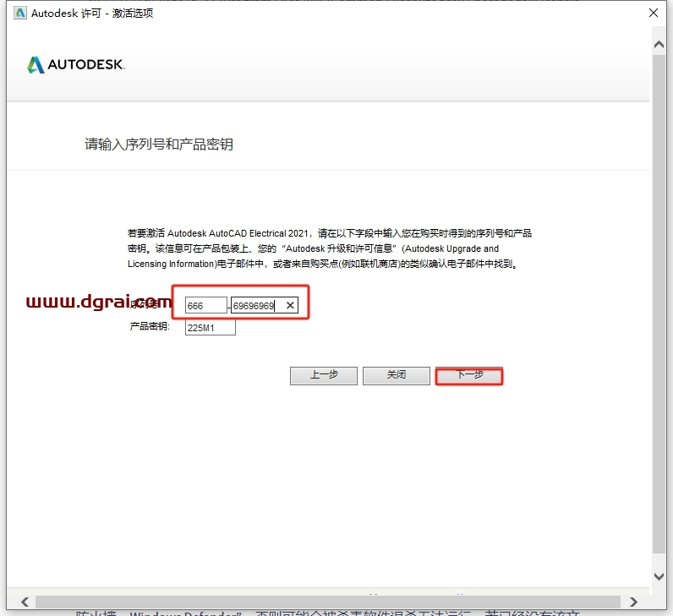Close the Autodesk license dialog window
The image size is (673, 616).
pos(654,13)
